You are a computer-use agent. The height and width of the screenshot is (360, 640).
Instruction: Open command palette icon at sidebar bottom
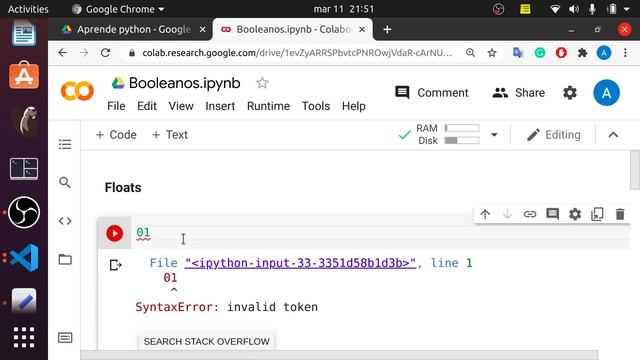pos(65,338)
